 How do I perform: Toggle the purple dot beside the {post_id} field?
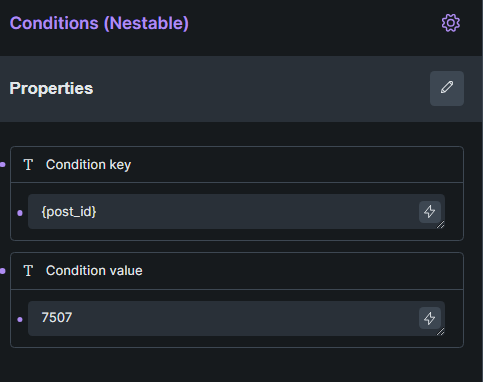[20, 213]
